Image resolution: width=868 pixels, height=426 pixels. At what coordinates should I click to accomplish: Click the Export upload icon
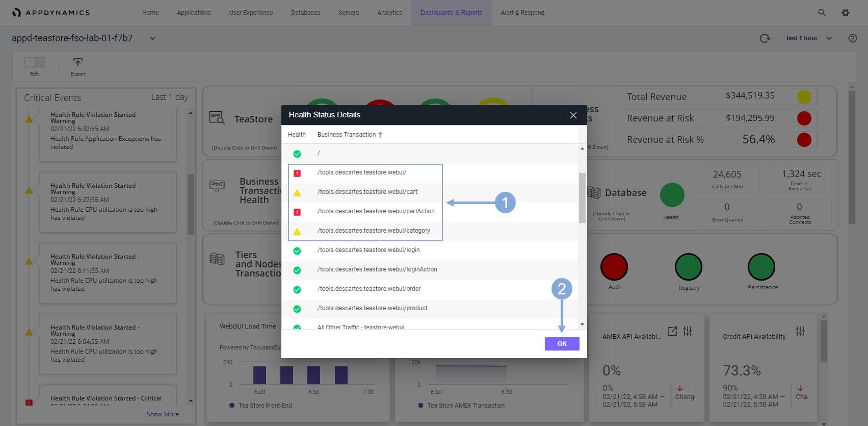coord(78,63)
